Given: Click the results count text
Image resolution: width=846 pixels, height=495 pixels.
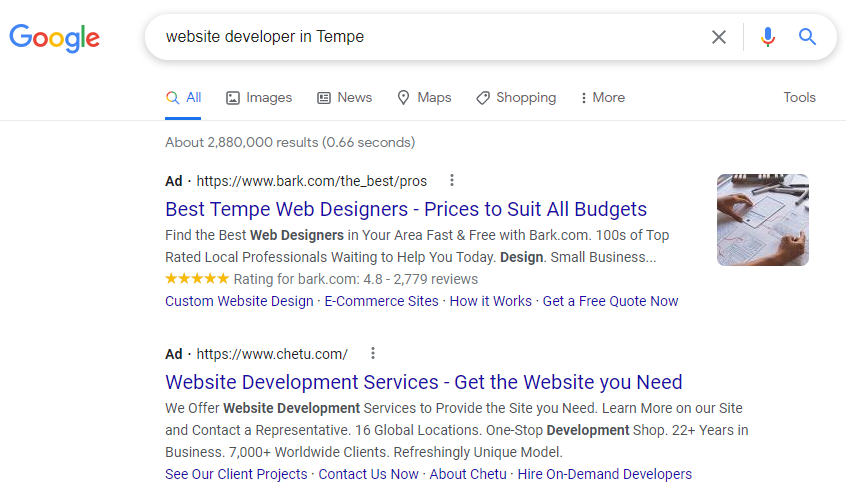Looking at the screenshot, I should click(x=290, y=143).
